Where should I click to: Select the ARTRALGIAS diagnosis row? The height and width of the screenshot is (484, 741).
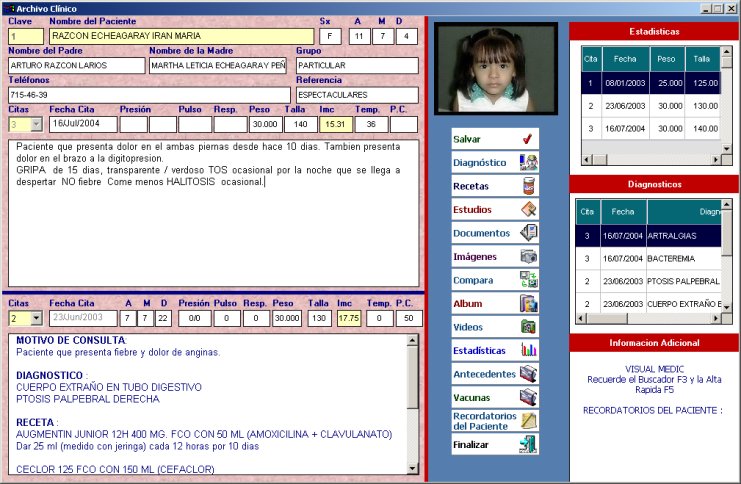[x=648, y=236]
